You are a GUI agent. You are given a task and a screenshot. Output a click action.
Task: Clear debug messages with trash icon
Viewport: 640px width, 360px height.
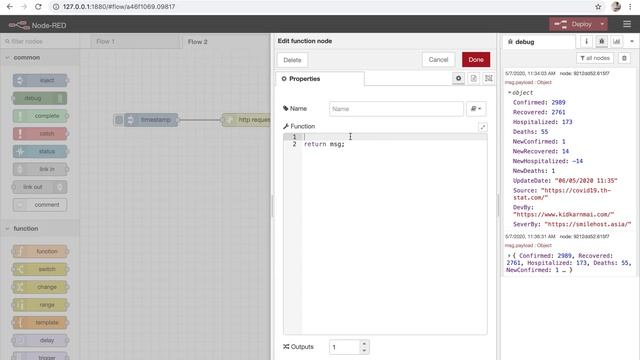[x=624, y=58]
